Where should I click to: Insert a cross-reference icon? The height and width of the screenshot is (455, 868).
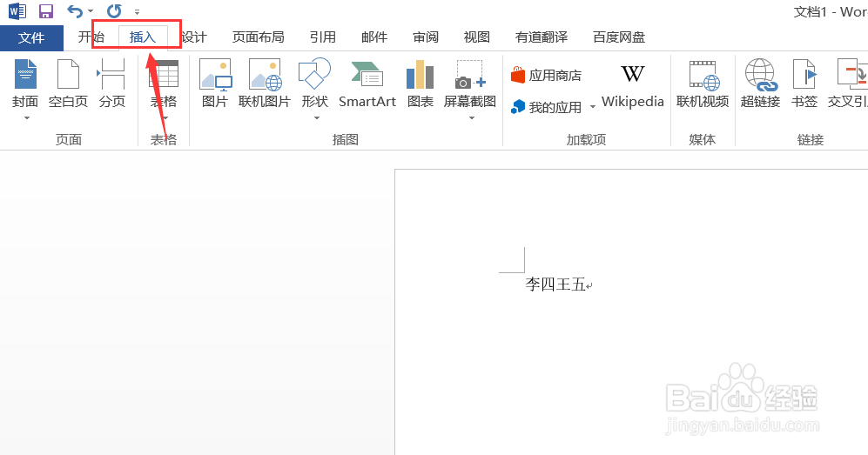(851, 74)
